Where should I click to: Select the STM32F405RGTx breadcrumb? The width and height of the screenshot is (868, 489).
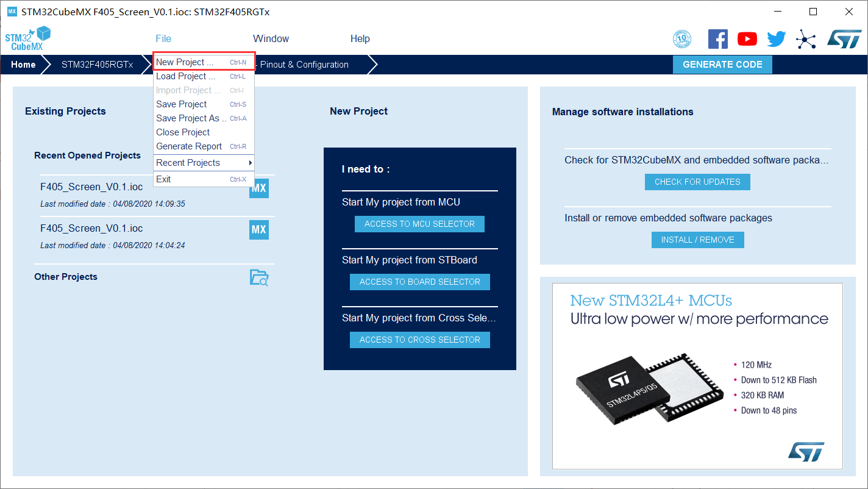pyautogui.click(x=97, y=65)
